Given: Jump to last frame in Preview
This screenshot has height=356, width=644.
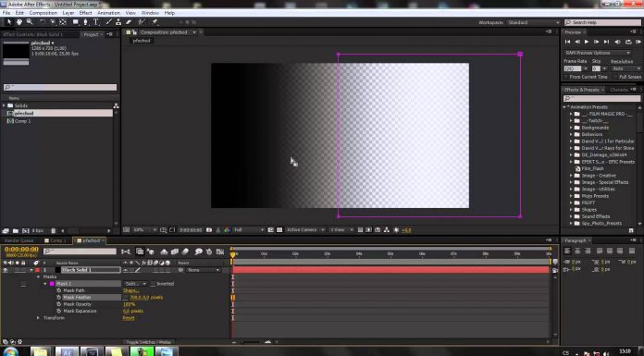Looking at the screenshot, I should 606,42.
